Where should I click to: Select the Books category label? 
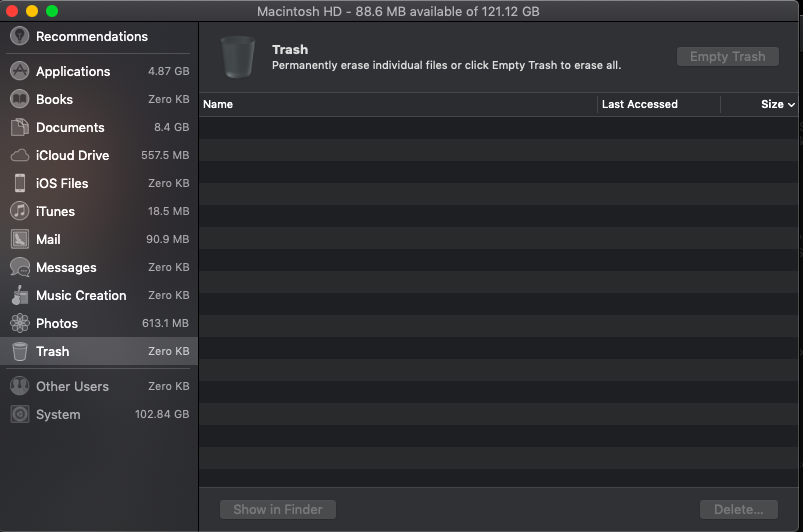54,99
